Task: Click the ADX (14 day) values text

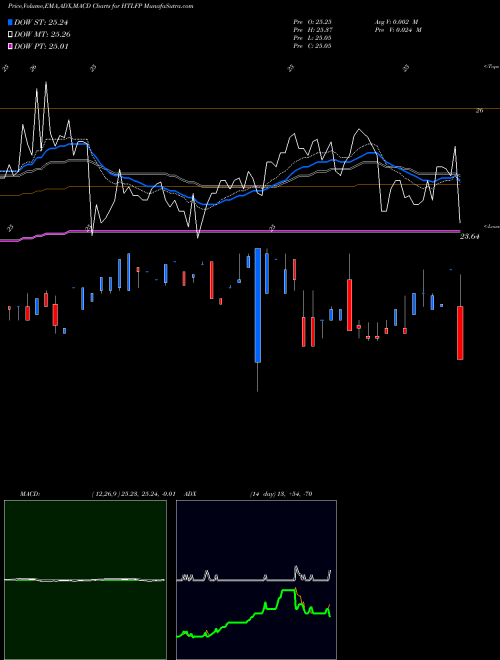Action: (x=281, y=494)
